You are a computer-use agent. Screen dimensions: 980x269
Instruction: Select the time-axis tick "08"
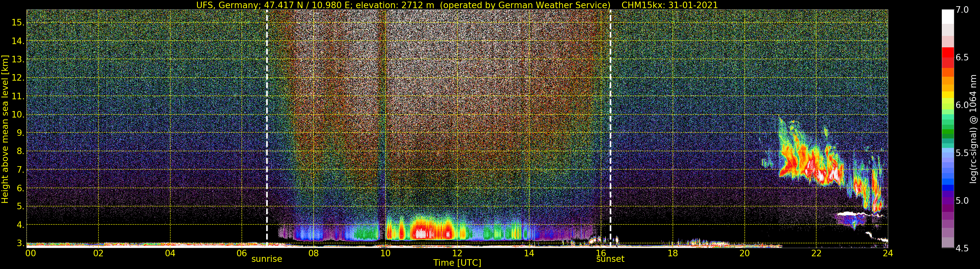(x=313, y=253)
